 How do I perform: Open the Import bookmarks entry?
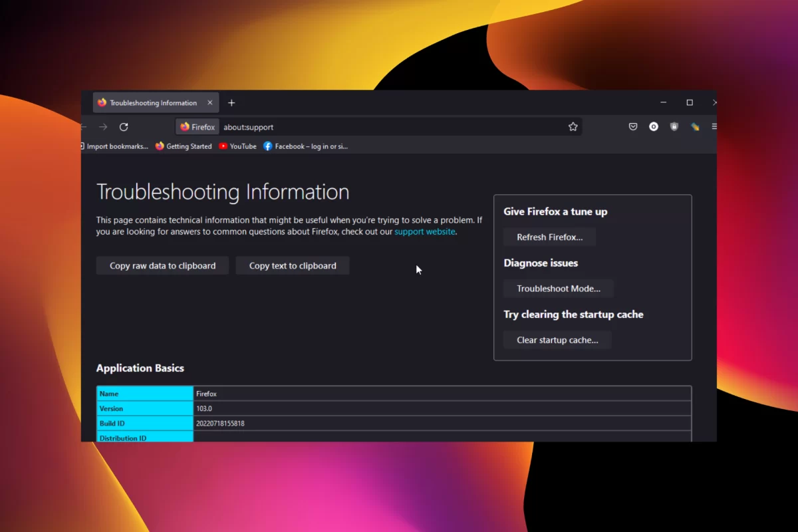[117, 146]
